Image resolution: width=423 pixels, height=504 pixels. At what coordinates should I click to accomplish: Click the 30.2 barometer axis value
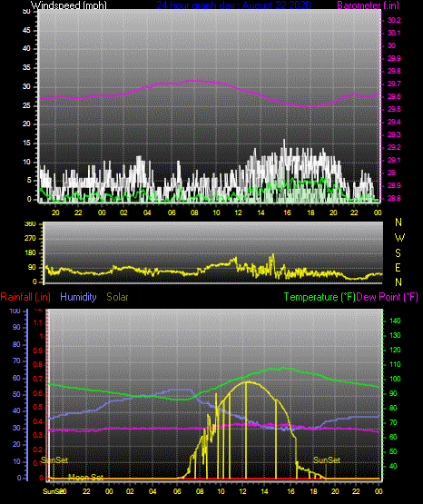pyautogui.click(x=394, y=20)
